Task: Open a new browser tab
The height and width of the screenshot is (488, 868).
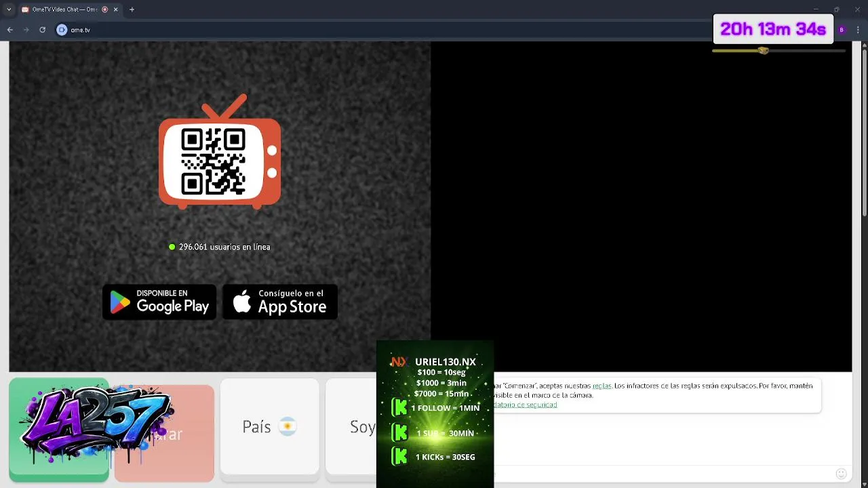Action: [x=132, y=9]
